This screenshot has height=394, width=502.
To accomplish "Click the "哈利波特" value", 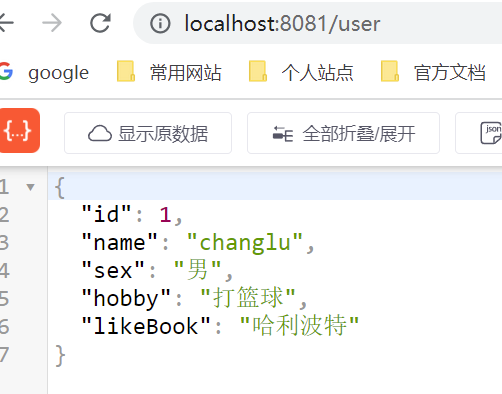I will pos(299,325).
